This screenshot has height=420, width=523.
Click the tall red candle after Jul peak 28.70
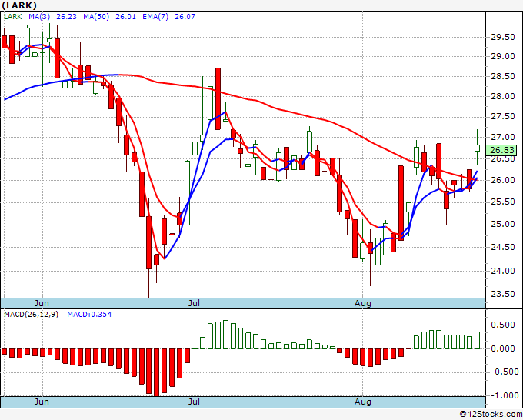(218, 98)
